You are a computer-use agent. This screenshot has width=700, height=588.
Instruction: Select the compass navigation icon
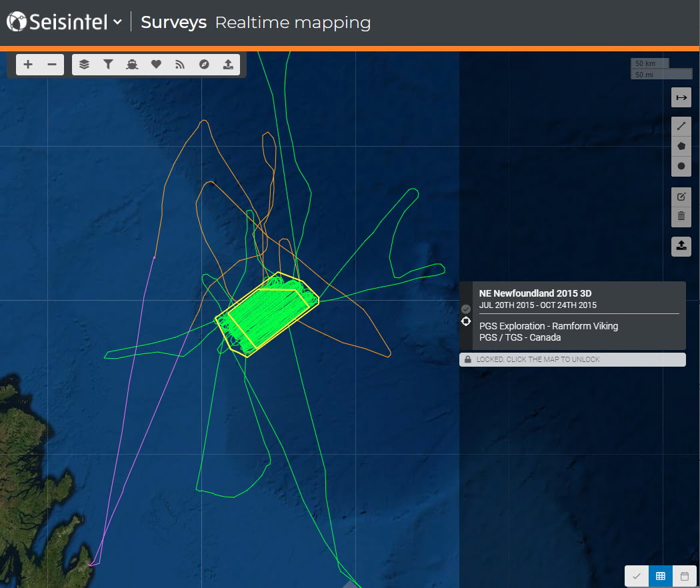(203, 64)
